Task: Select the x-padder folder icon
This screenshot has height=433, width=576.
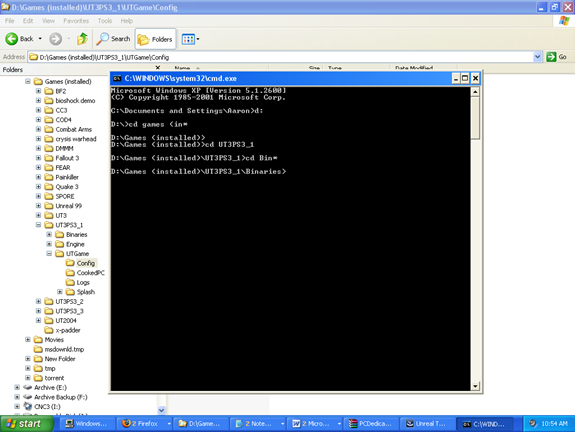Action: point(49,330)
